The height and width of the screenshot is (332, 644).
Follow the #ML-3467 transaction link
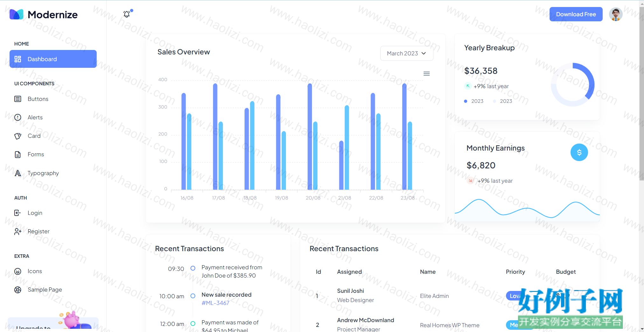[215, 303]
